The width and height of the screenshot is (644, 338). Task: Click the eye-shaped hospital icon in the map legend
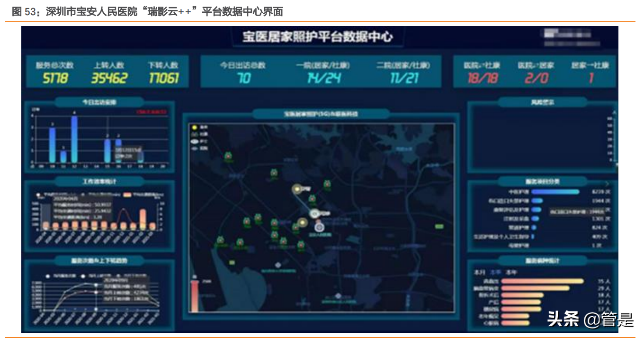pyautogui.click(x=194, y=142)
